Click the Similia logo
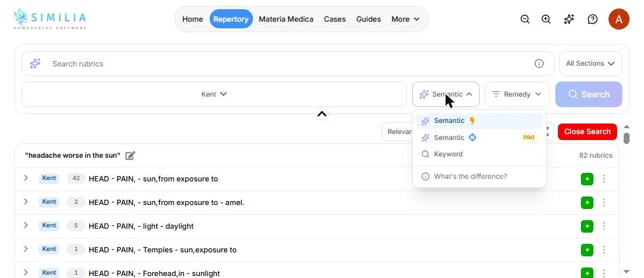Screen dimensions: 644x278 tap(50, 19)
